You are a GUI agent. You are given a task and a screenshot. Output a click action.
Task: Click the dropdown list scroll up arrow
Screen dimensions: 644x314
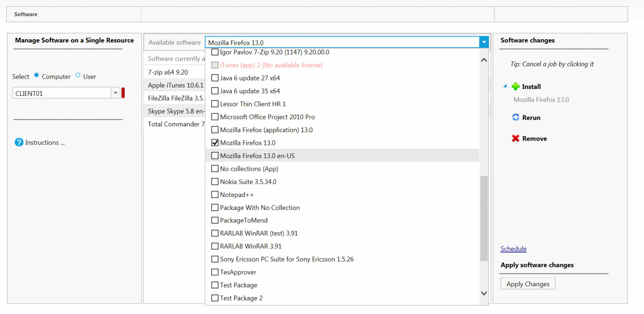(484, 60)
